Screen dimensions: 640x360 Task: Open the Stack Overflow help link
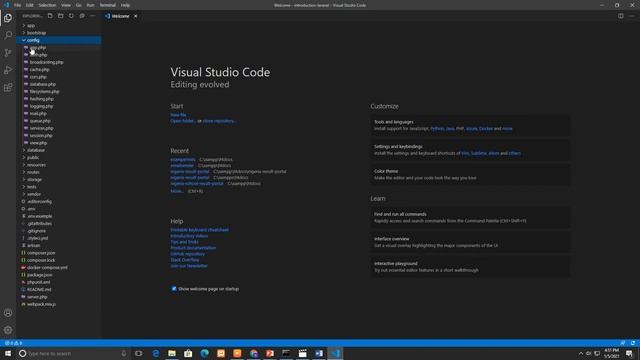click(x=185, y=260)
